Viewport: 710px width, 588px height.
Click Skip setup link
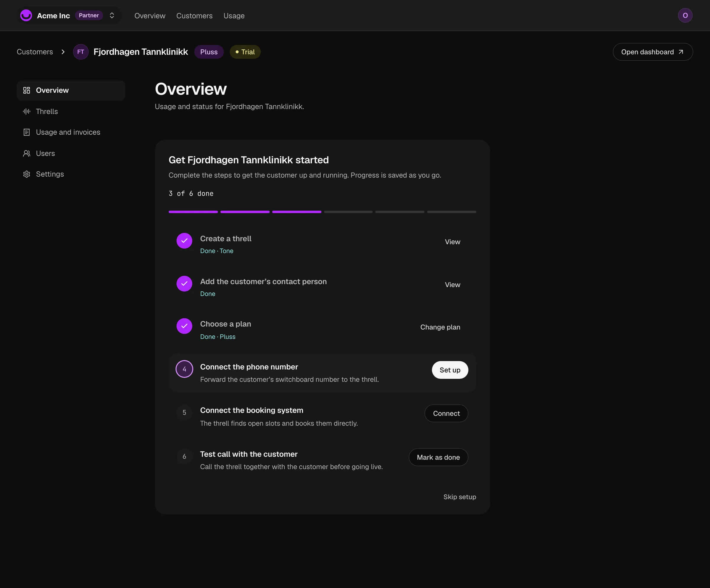click(x=459, y=497)
